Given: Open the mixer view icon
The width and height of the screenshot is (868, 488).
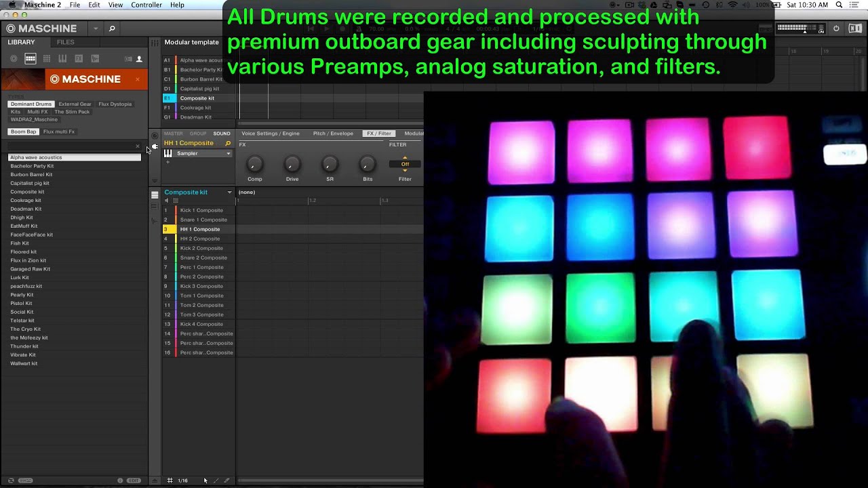Looking at the screenshot, I should point(155,43).
